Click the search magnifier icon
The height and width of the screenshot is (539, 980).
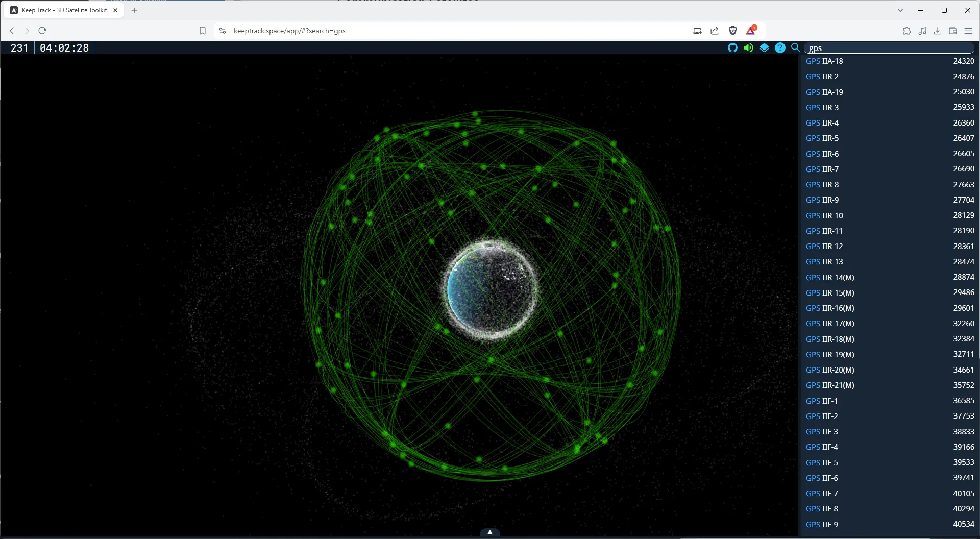[x=795, y=47]
